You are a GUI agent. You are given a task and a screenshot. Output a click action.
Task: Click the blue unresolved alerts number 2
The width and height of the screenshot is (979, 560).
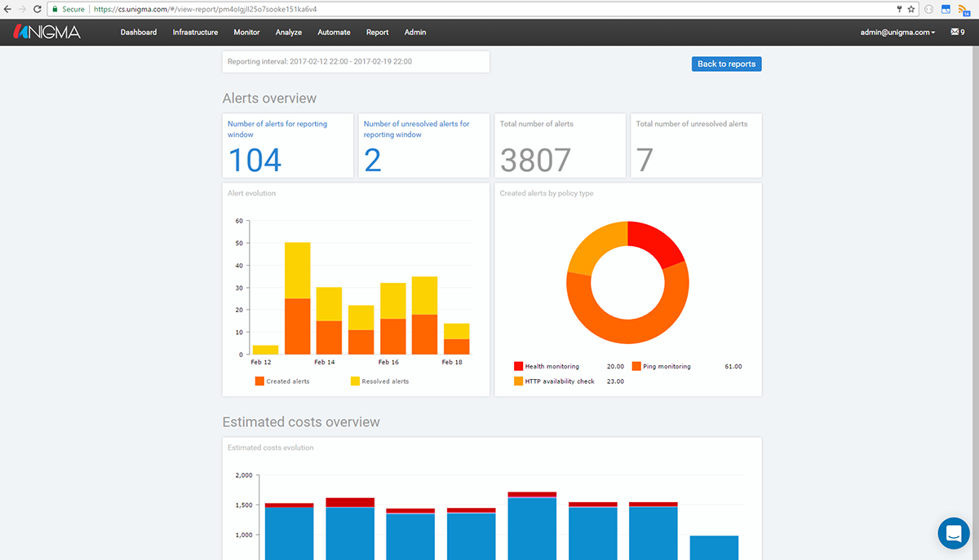click(373, 160)
